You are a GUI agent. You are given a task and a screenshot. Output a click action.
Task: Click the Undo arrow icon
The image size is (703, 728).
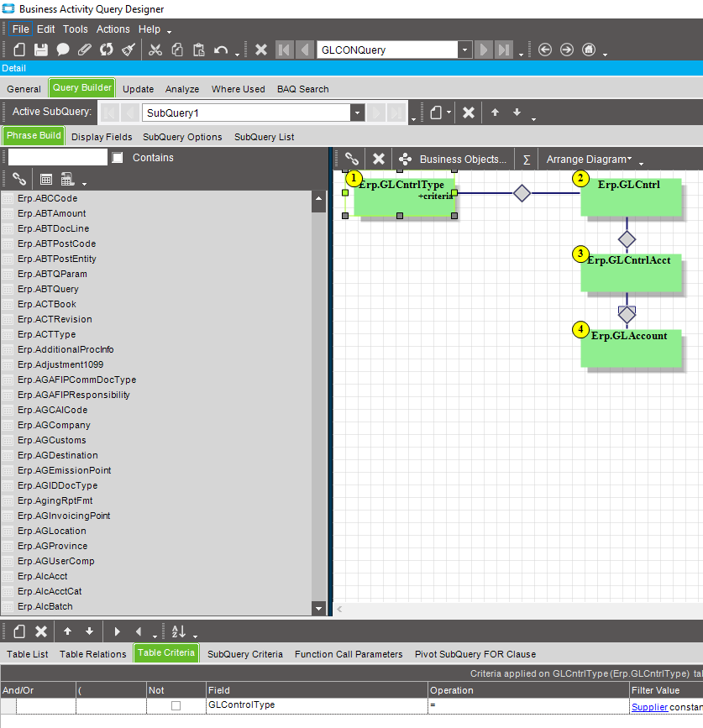pos(221,50)
